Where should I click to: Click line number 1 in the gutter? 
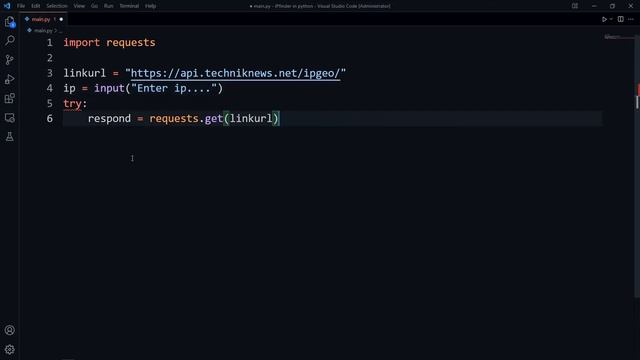[49, 42]
